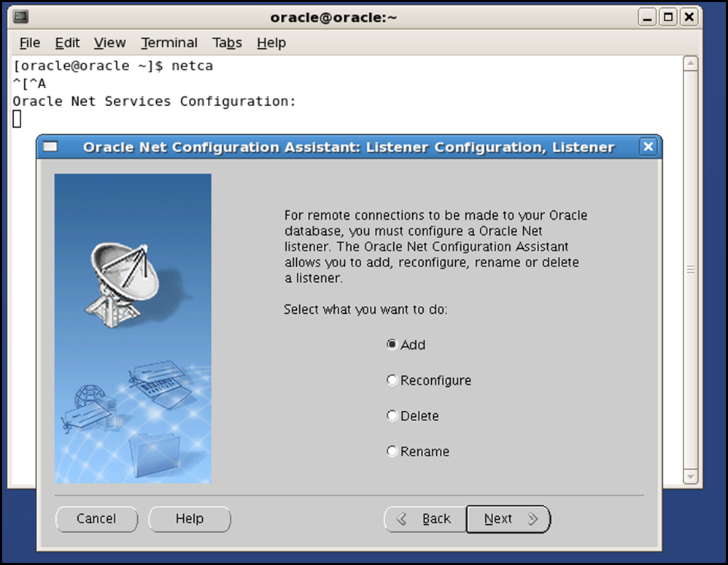
Task: Click the terminal scrollbar down arrow
Action: [x=691, y=477]
